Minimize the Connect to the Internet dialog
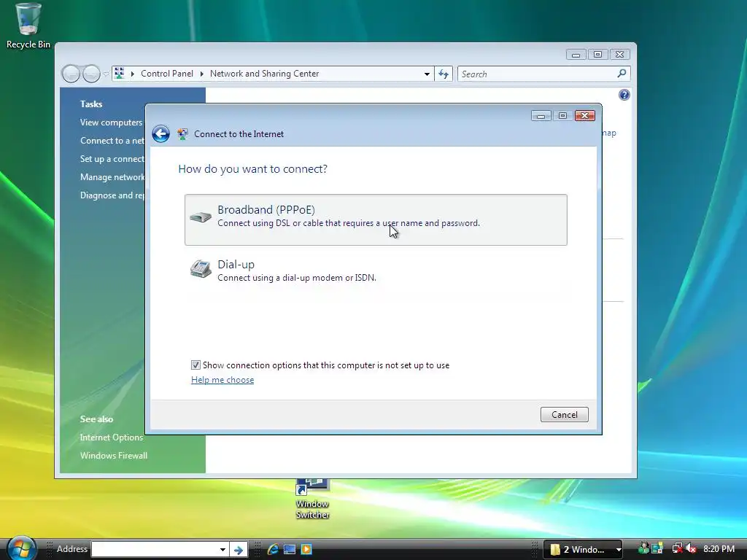The image size is (747, 560). coord(541,116)
